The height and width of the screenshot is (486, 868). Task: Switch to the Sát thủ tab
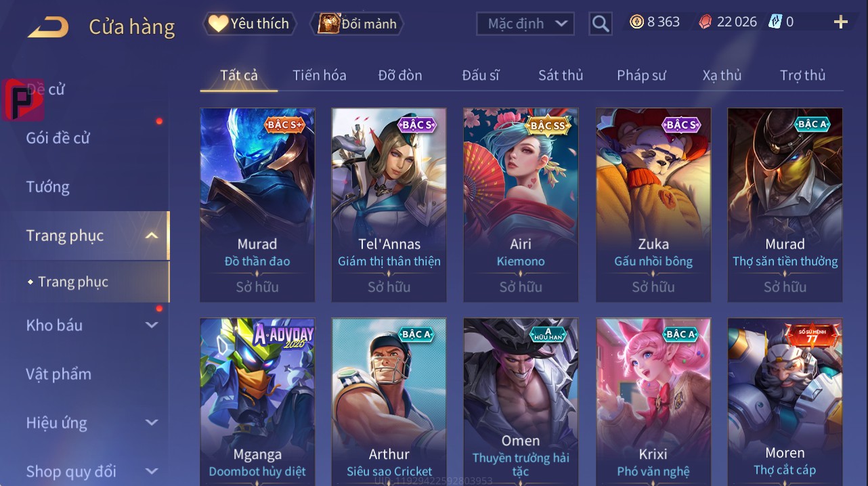click(561, 75)
